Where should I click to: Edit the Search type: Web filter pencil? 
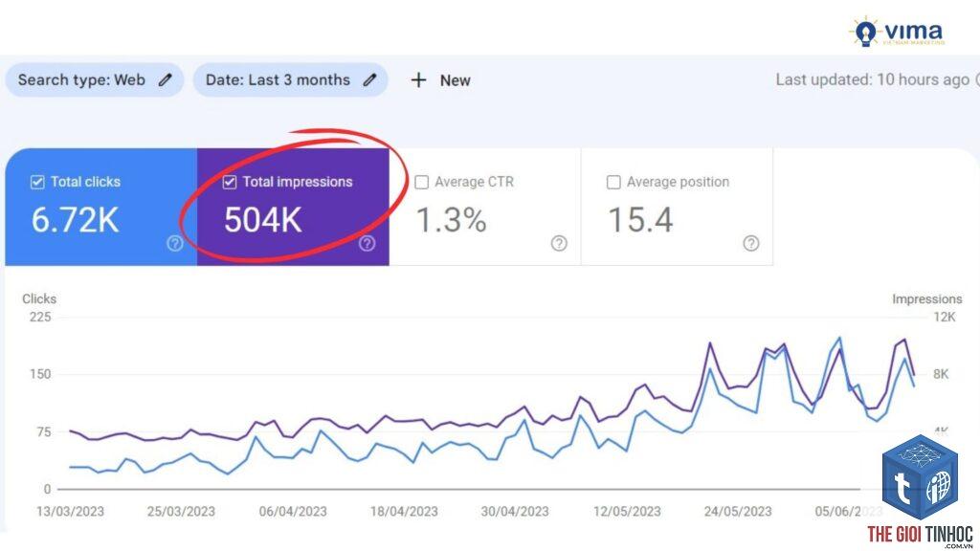[x=165, y=80]
